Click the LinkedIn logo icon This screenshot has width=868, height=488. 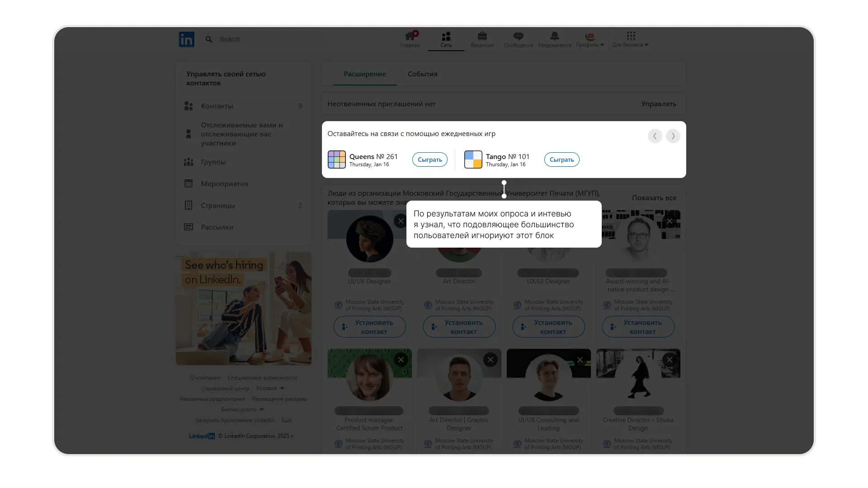pyautogui.click(x=186, y=39)
